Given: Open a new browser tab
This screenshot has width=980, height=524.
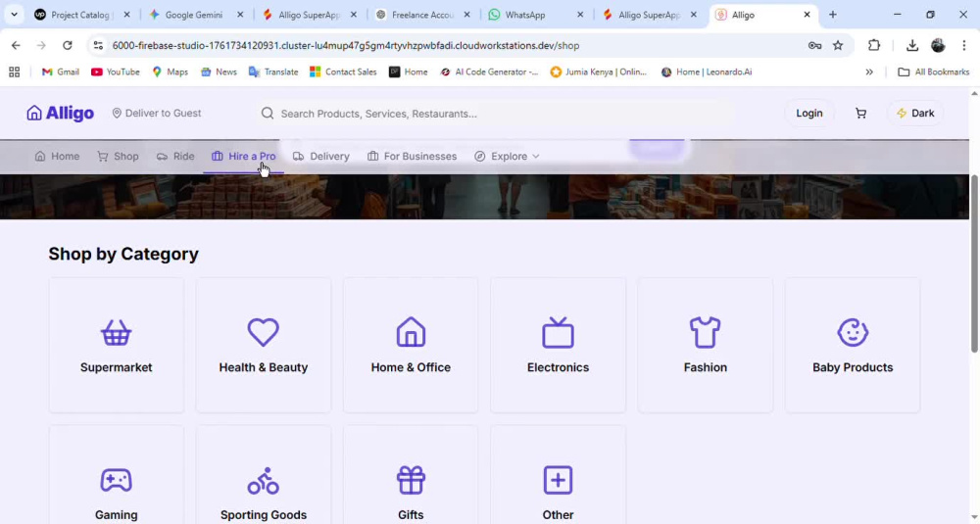Looking at the screenshot, I should 832,15.
